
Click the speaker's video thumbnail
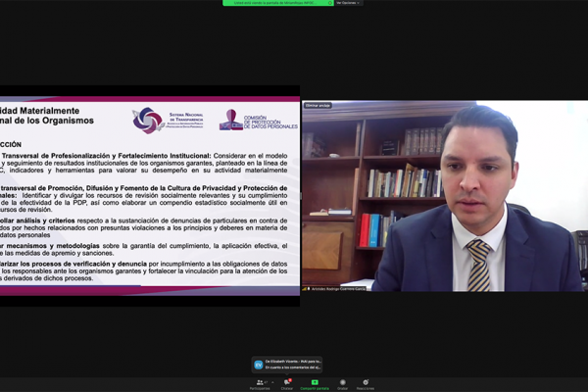tap(445, 195)
